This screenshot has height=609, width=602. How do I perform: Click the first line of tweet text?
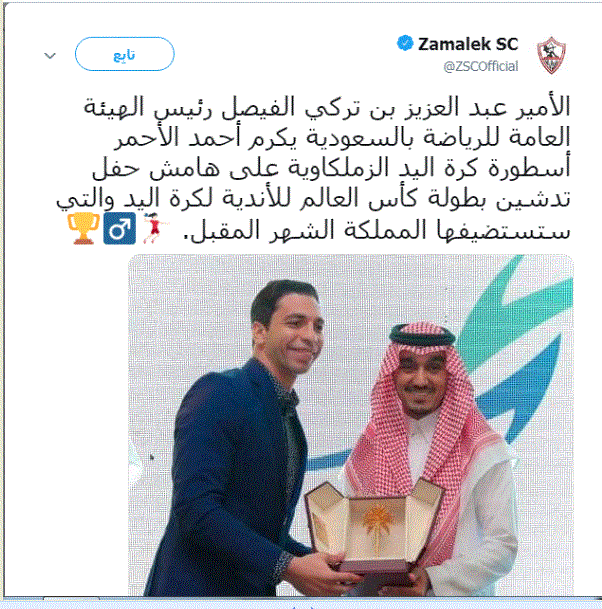pyautogui.click(x=327, y=108)
